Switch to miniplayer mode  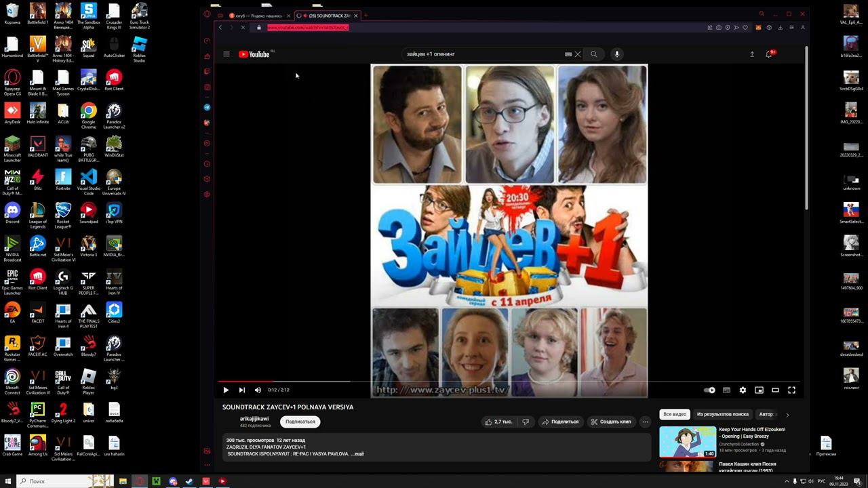click(x=759, y=390)
